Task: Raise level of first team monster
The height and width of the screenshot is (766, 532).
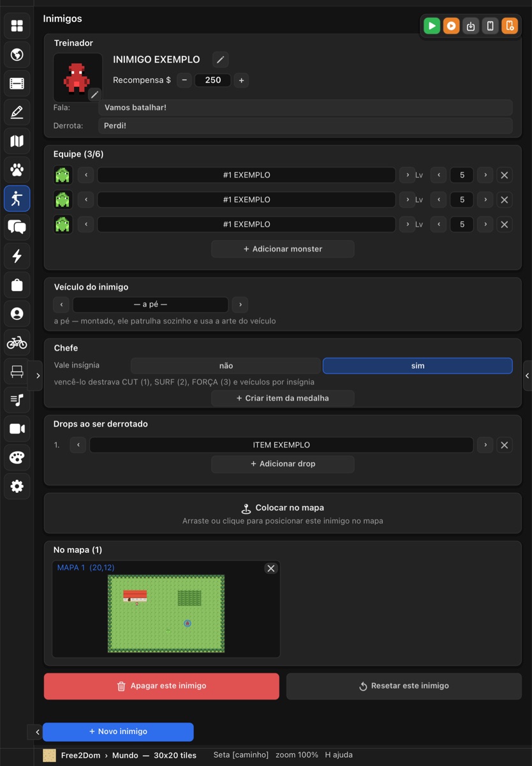Action: tap(485, 175)
